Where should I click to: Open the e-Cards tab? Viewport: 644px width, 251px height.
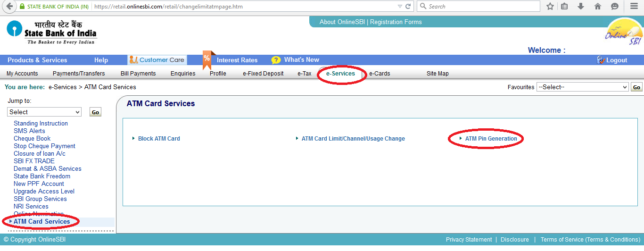pos(380,74)
